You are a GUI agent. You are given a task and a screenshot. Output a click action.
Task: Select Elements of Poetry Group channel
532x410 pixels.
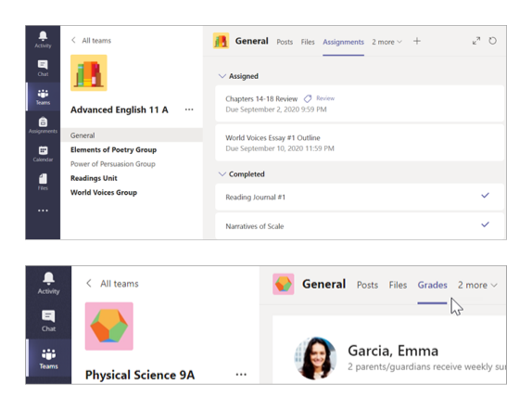(x=113, y=149)
